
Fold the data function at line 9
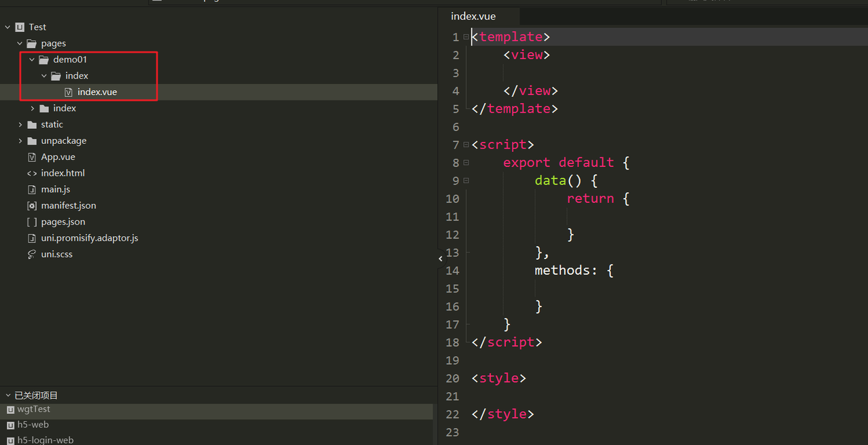(466, 180)
